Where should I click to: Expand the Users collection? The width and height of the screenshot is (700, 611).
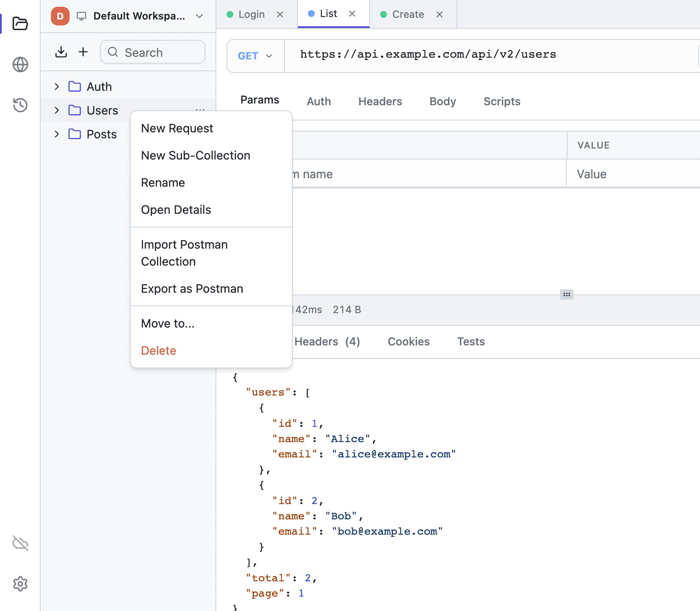tap(57, 110)
